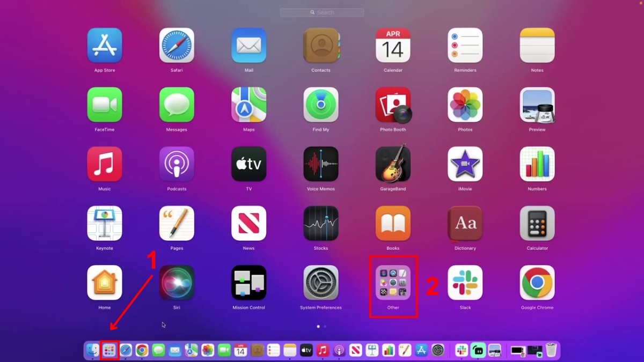Open Safari from the Dock
Viewport: 644px width, 362px height.
click(x=126, y=350)
